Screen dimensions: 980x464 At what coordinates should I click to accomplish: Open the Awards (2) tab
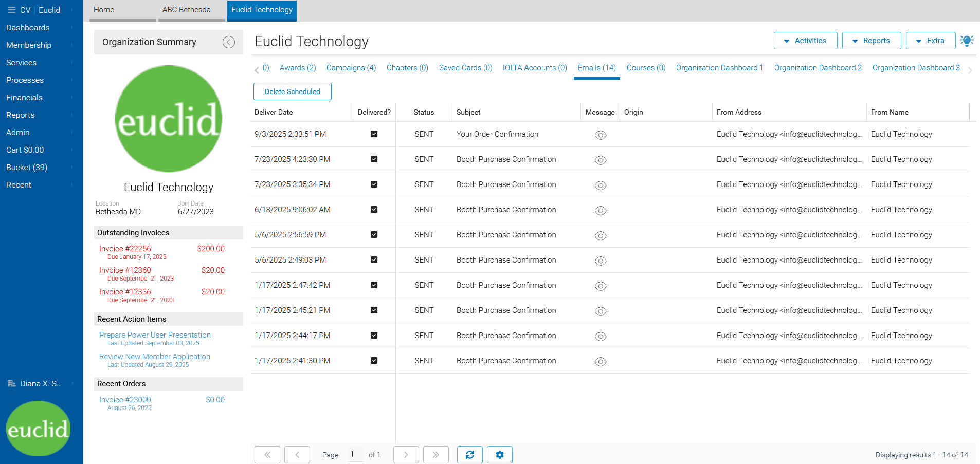pyautogui.click(x=298, y=68)
